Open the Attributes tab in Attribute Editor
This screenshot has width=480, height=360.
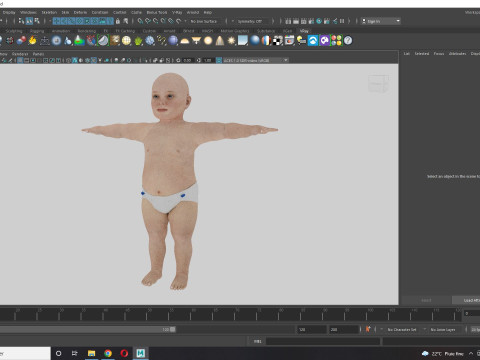click(457, 53)
